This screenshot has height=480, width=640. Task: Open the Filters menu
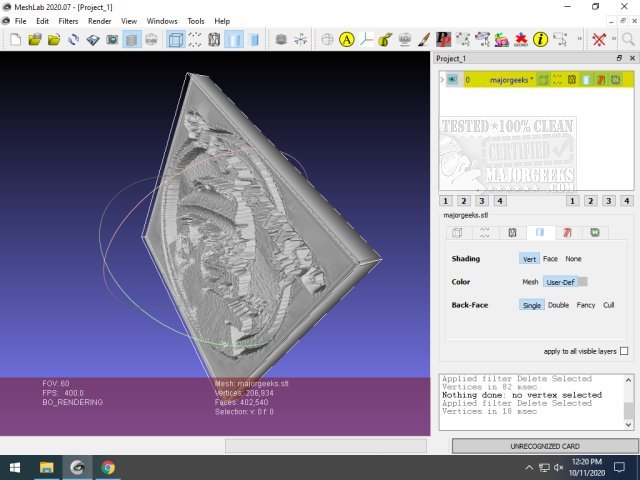(x=68, y=20)
